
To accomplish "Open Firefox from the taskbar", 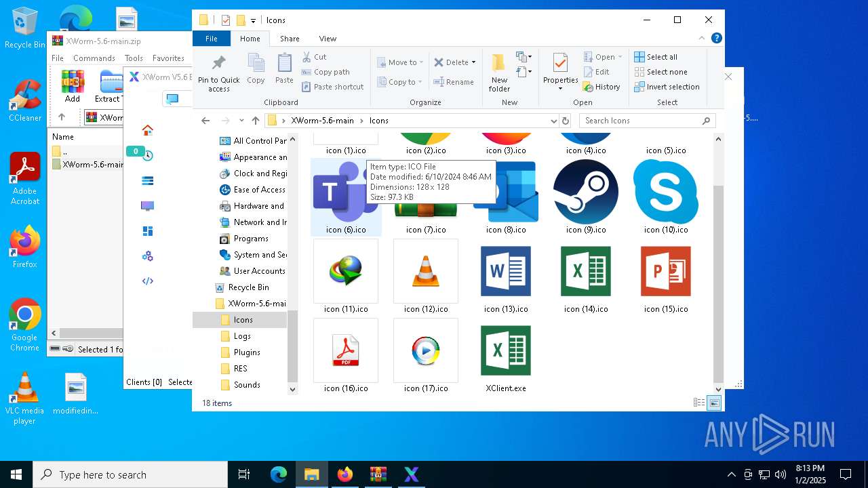I will tap(345, 474).
